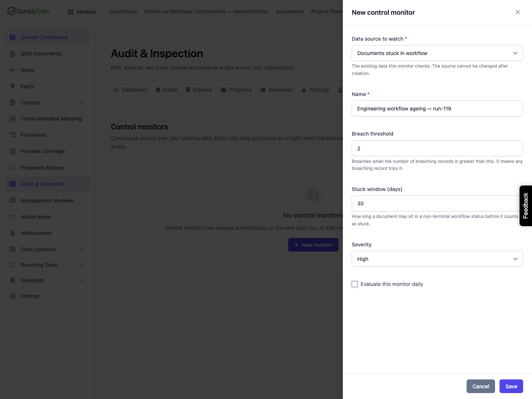Expand the Standards sidebar section
The width and height of the screenshot is (532, 399).
pos(82,280)
